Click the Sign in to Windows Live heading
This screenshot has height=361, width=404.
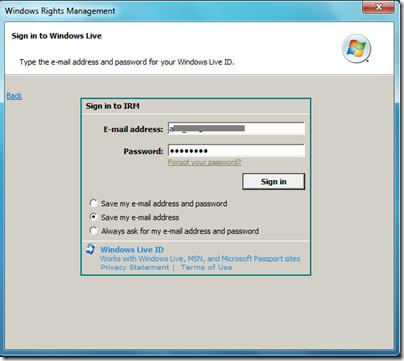[x=57, y=36]
